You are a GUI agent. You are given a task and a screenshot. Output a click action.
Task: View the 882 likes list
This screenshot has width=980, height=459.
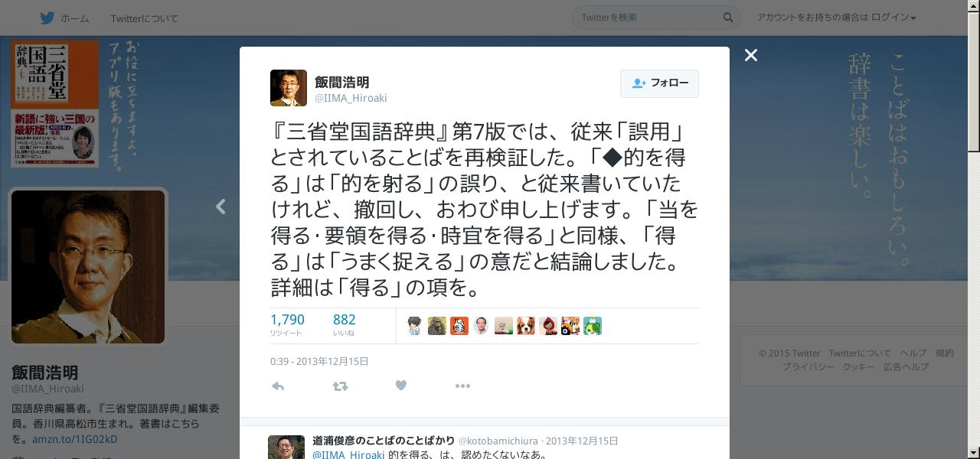click(x=344, y=324)
